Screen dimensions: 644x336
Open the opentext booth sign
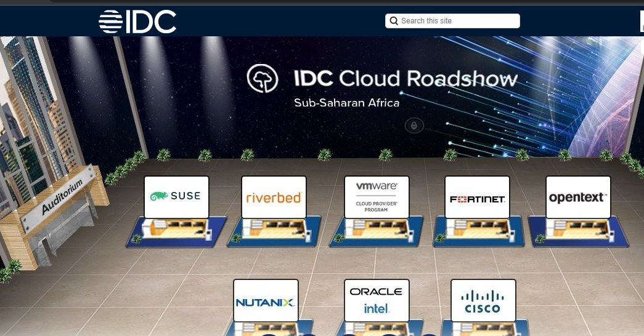coord(578,197)
